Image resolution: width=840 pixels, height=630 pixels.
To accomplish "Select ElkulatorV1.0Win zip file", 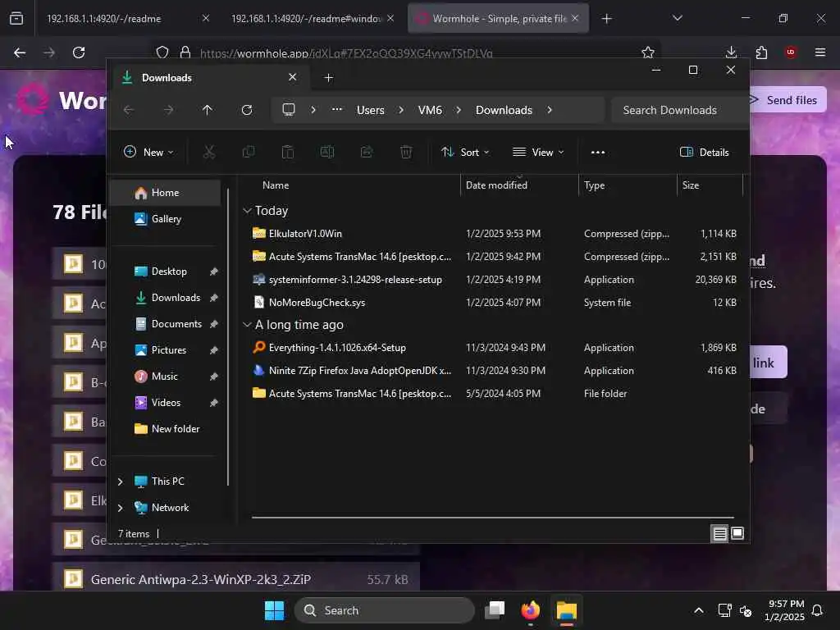I will coord(493,234).
